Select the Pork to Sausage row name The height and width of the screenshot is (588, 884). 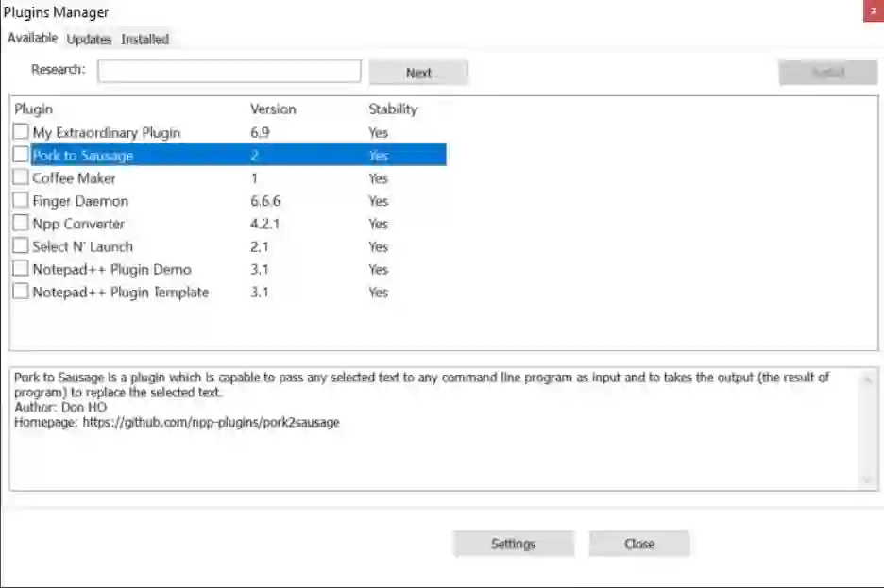(83, 155)
